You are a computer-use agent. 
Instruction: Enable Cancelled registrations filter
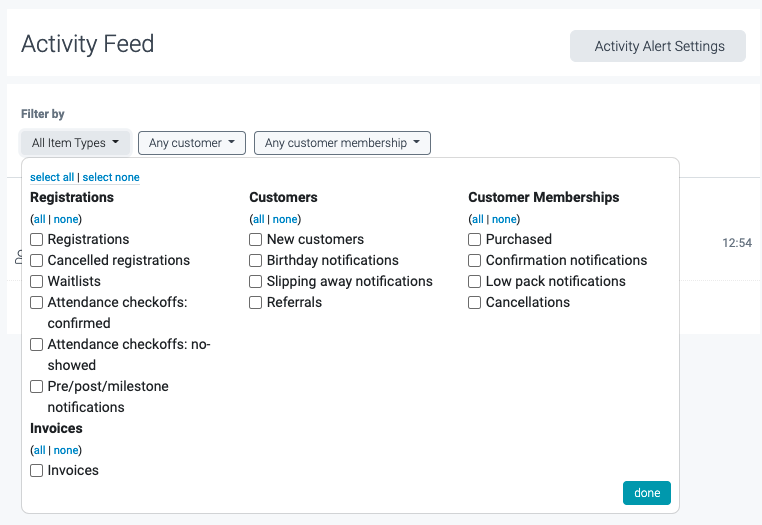(x=37, y=261)
